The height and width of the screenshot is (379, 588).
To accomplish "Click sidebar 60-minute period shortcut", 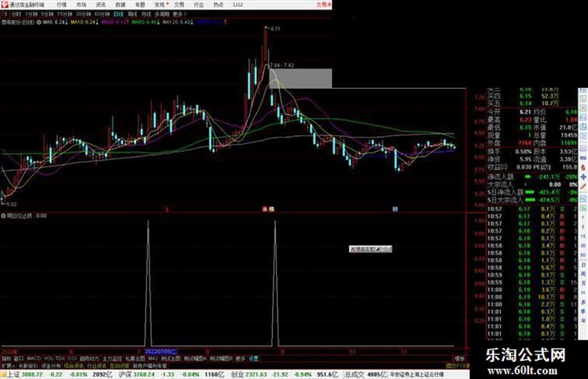I will pyautogui.click(x=583, y=255).
